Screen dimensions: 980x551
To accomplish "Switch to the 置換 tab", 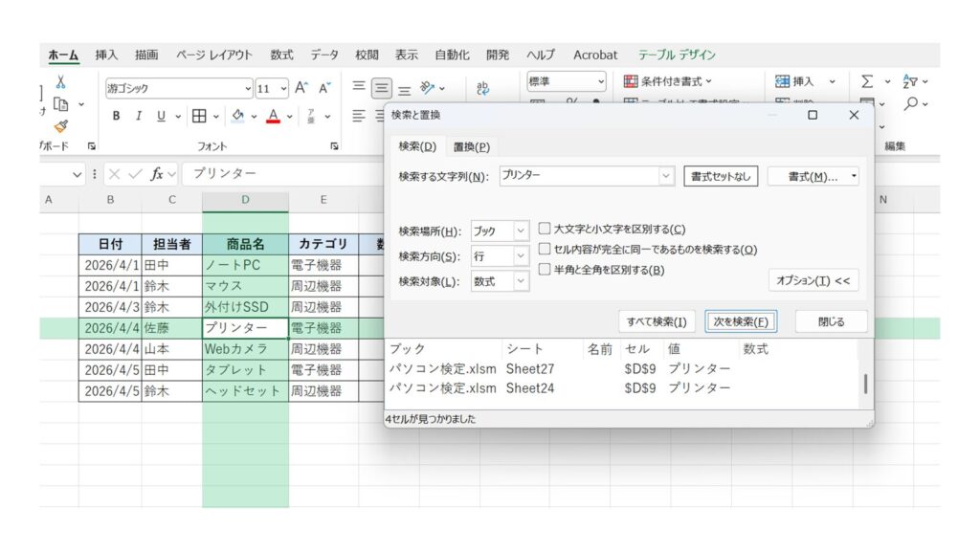I will click(x=471, y=146).
